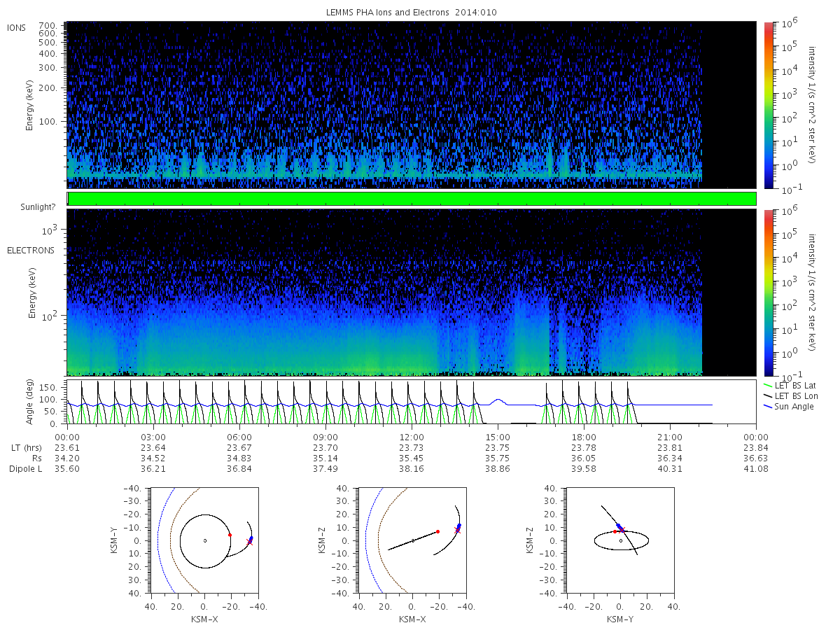Click the green Sunlight indicator bar
The width and height of the screenshot is (840, 630).
pos(412,199)
